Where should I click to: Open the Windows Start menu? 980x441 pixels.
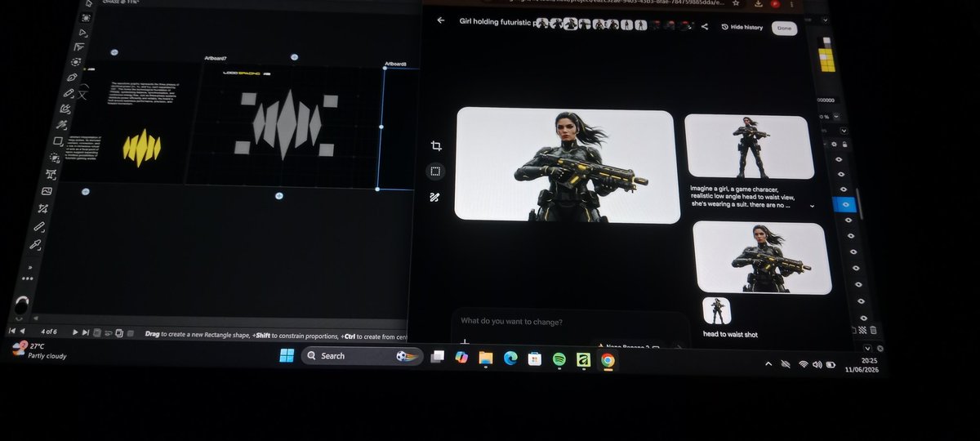[287, 355]
